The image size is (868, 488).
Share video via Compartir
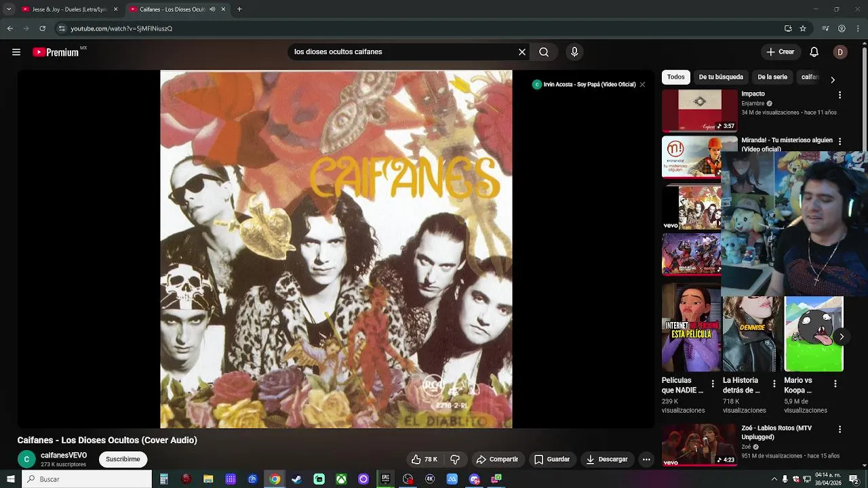(497, 460)
